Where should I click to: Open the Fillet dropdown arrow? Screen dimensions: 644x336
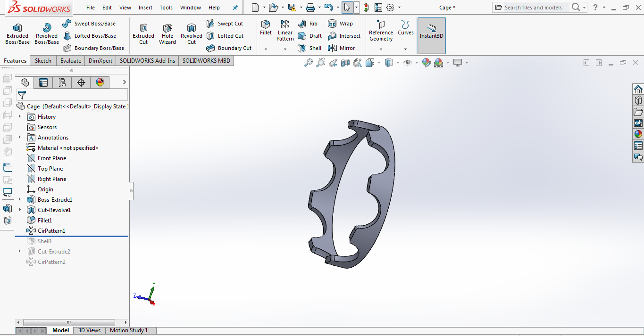coord(266,49)
